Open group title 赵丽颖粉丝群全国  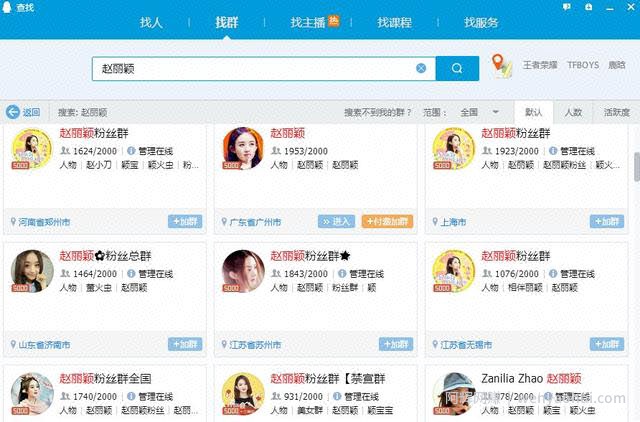105,379
